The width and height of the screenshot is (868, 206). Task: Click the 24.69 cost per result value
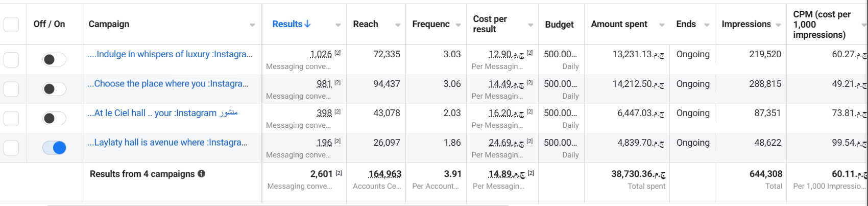(505, 143)
